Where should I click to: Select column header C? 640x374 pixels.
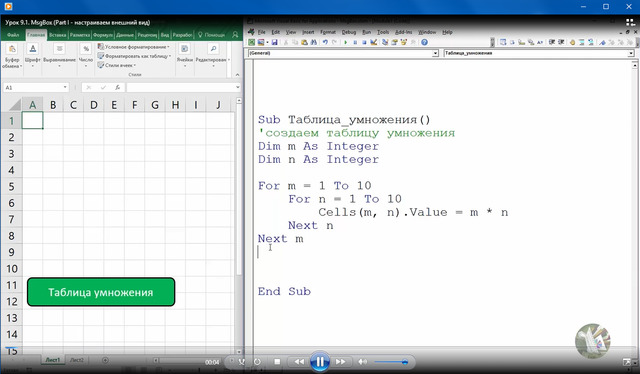(73, 105)
